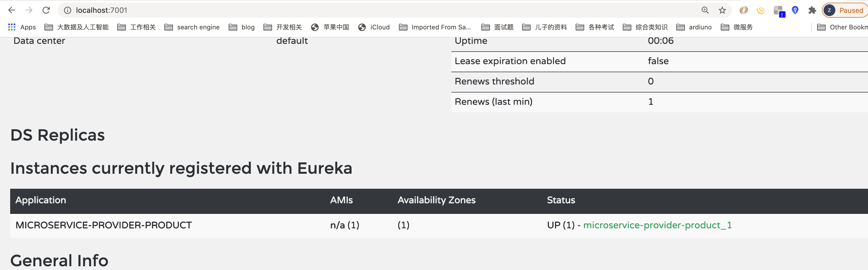Viewport: 868px width, 270px height.
Task: Click the false value for lease expiration
Action: coord(658,61)
